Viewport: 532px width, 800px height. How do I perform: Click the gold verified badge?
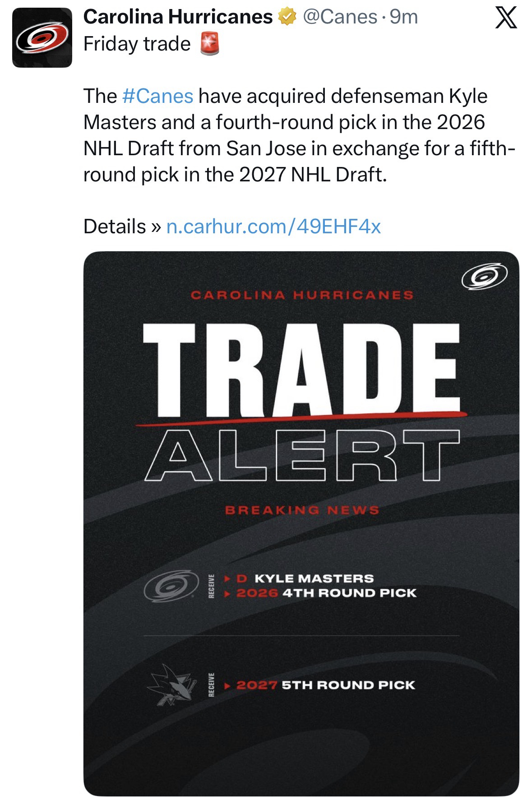click(287, 17)
